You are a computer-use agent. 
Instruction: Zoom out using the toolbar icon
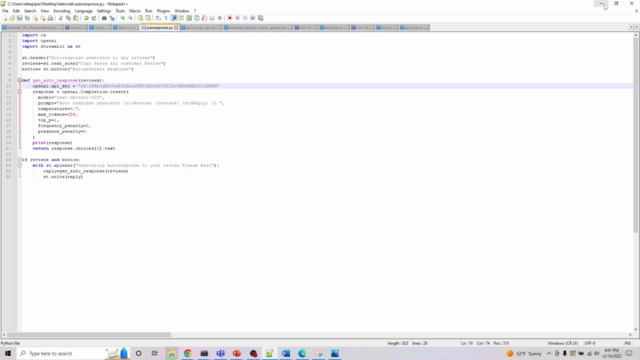pyautogui.click(x=130, y=18)
